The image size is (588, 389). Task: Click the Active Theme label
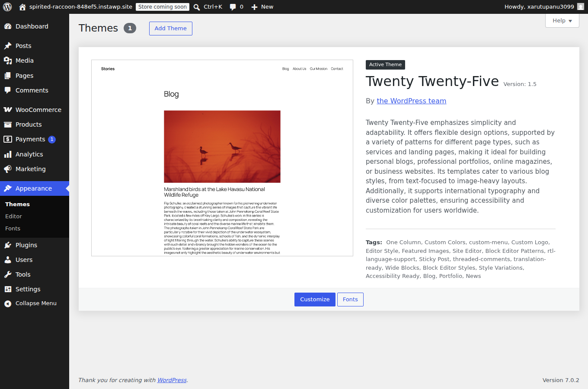click(385, 65)
